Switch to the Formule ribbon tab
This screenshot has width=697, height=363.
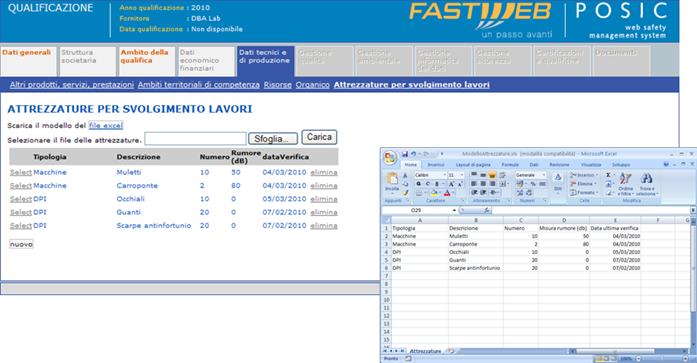pyautogui.click(x=510, y=165)
